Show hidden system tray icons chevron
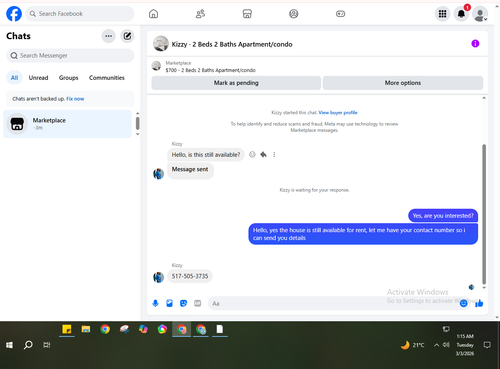Screen dimensions: 500x369 click(x=436, y=345)
